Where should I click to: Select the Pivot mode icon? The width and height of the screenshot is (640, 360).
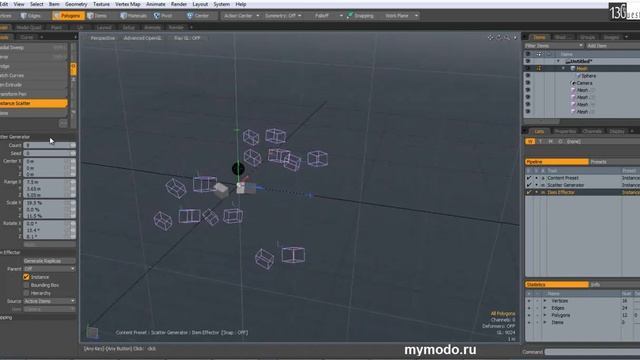coord(157,16)
